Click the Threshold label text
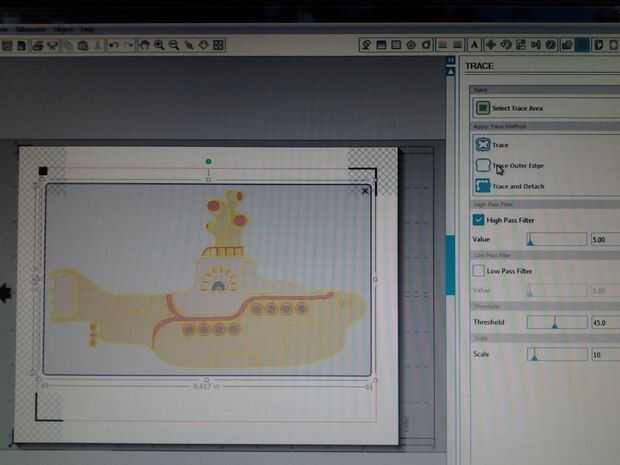 tap(489, 322)
